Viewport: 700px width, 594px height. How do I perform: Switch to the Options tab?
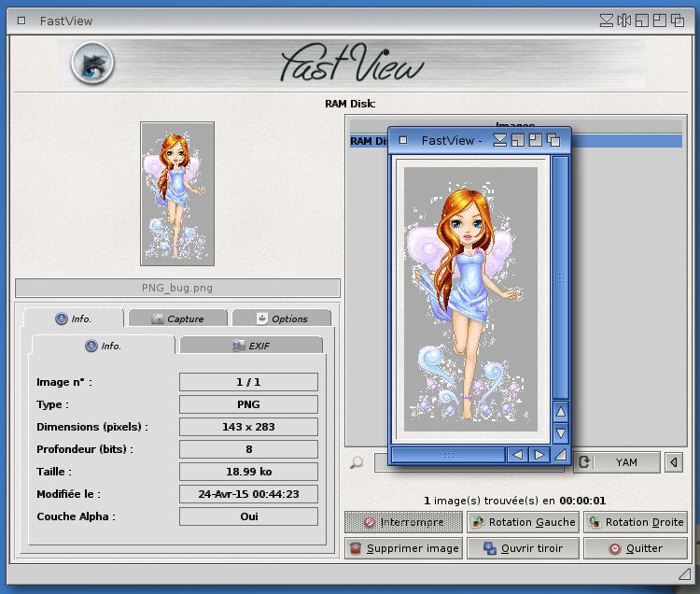[282, 318]
